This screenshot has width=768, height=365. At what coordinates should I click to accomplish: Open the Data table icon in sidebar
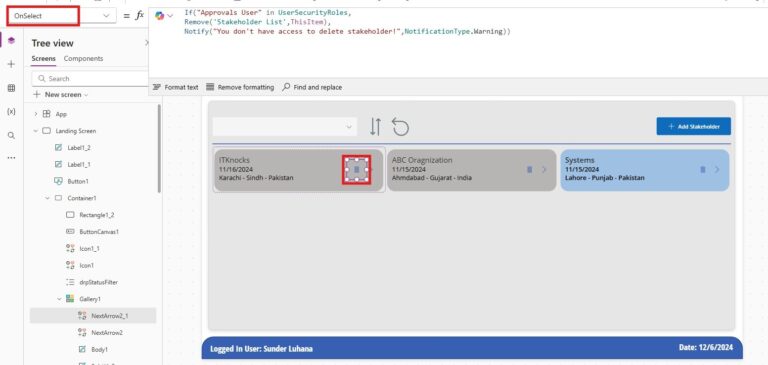pos(11,88)
